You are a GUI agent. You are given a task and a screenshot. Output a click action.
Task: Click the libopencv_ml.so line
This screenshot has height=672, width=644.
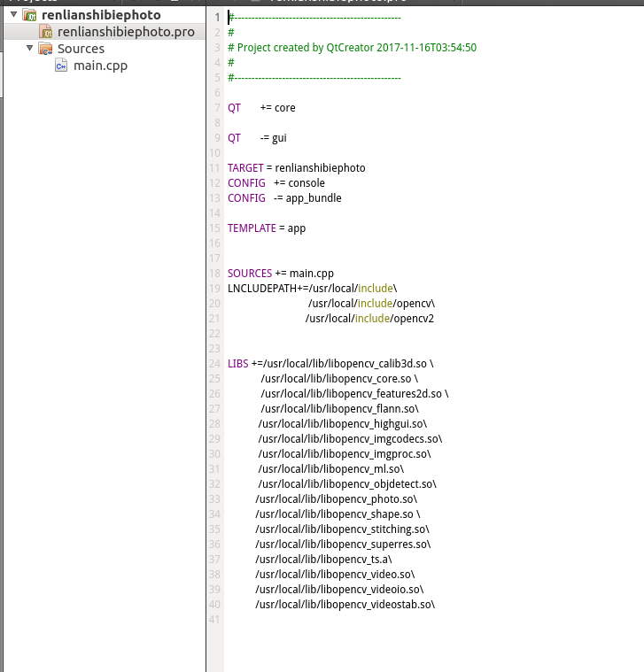click(331, 469)
